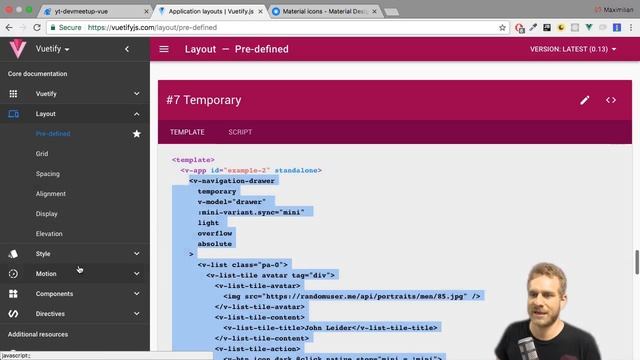Open the Grid layout page
The height and width of the screenshot is (360, 640).
tap(42, 153)
